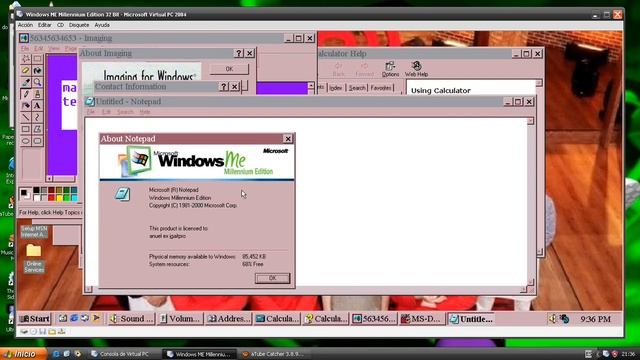Screen dimensions: 640x360
Task: Switch to the Favorites tab in Calculator Help
Action: pos(381,88)
